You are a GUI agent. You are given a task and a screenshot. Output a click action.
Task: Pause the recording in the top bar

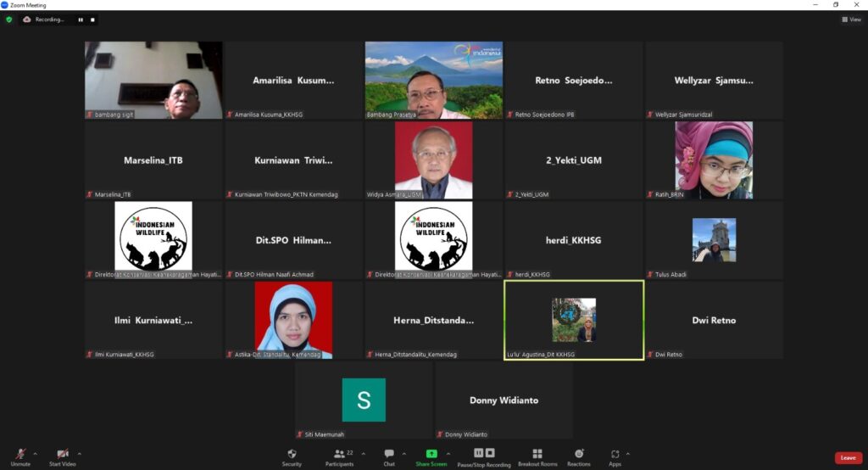tap(81, 20)
